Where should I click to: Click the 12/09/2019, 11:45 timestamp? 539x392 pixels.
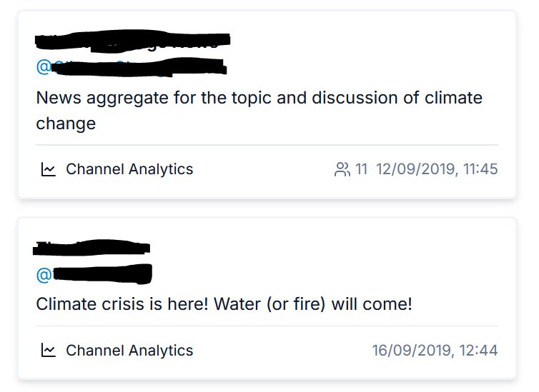point(436,169)
